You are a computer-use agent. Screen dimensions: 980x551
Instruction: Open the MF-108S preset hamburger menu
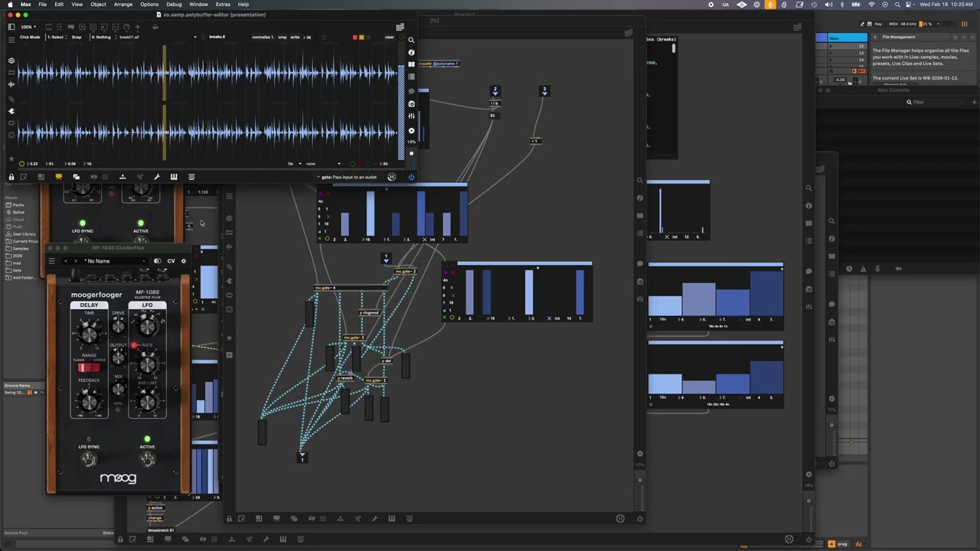click(51, 261)
